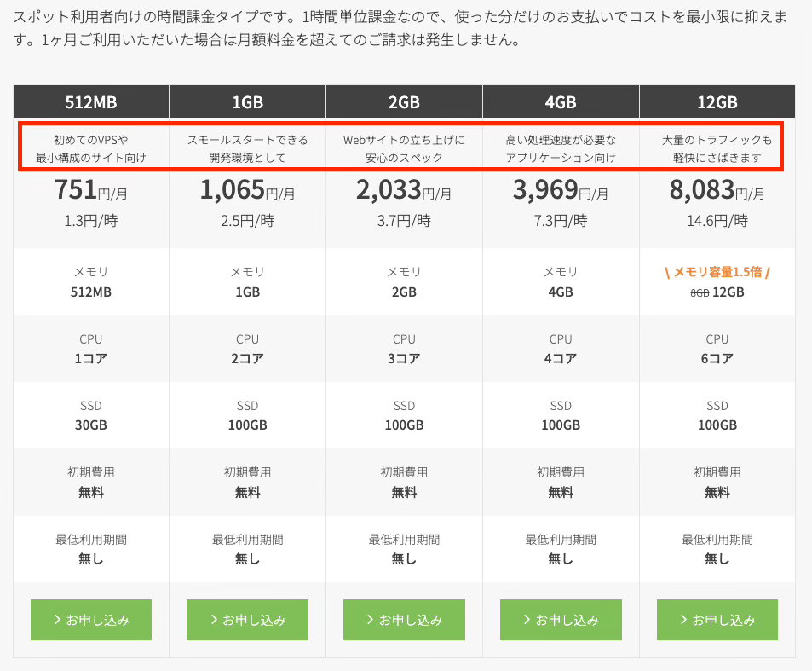Screen dimensions: 812x671
Task: Click お申し込み under the 2GB plan
Action: pos(404,620)
